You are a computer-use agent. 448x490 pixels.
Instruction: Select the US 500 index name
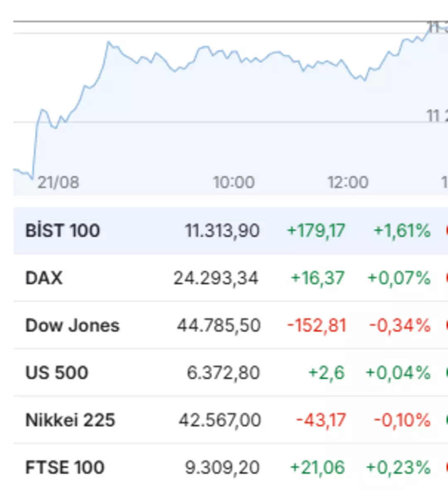pos(57,372)
